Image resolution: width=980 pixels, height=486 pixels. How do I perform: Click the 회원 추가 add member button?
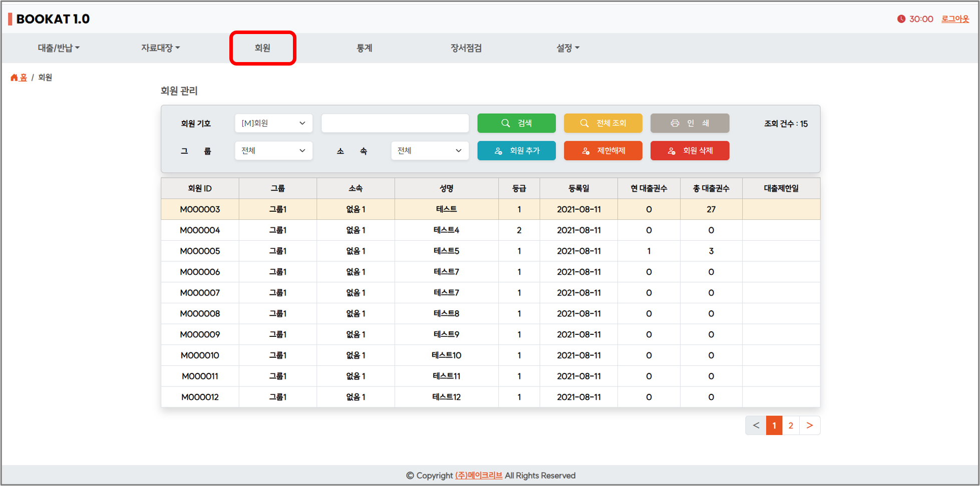coord(516,151)
